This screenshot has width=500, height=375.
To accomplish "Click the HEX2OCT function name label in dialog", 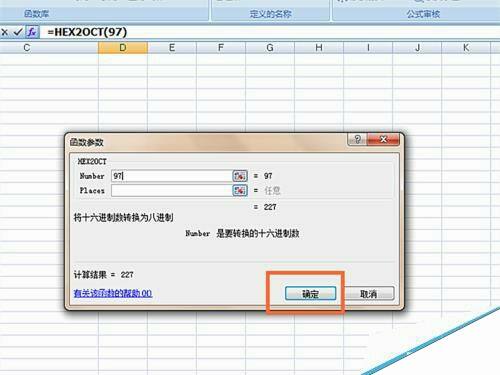I will tap(92, 162).
